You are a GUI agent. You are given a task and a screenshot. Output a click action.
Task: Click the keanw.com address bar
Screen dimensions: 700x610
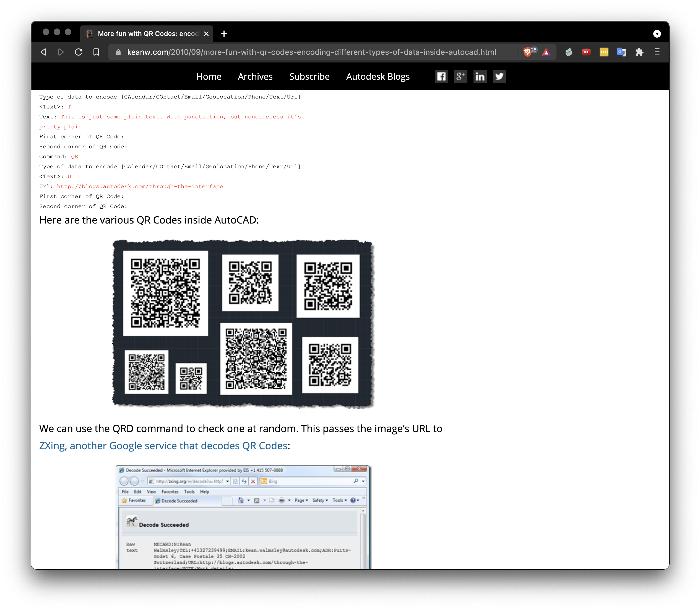tap(311, 52)
